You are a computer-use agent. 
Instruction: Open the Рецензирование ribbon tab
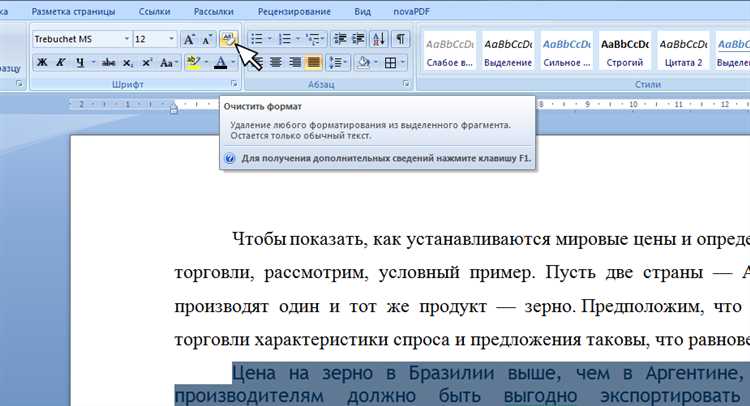296,9
